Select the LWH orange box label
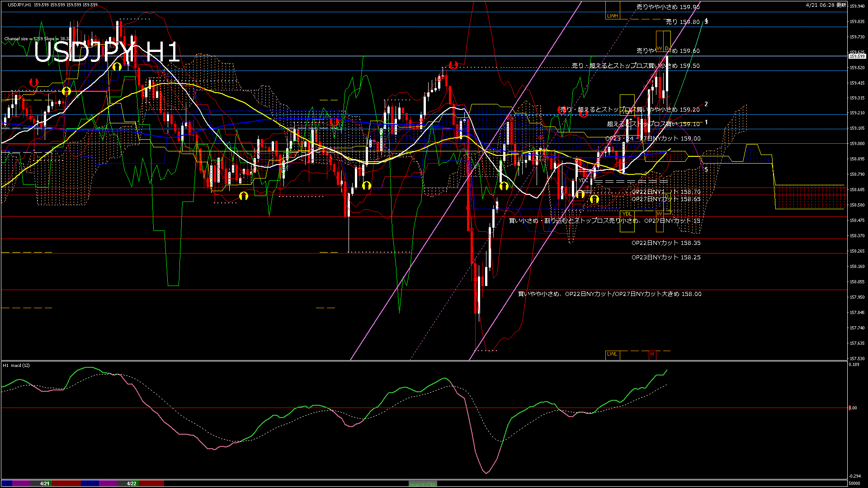Image resolution: width=868 pixels, height=488 pixels. (612, 16)
